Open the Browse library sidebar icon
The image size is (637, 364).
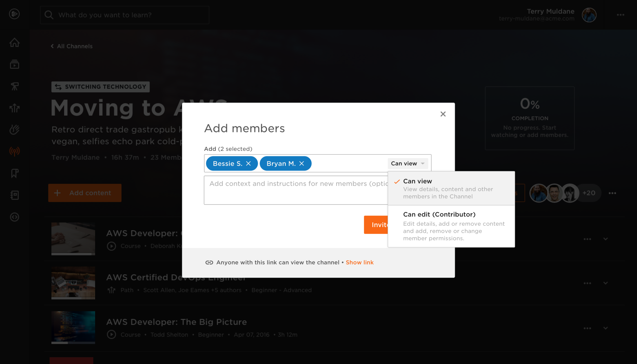click(x=15, y=64)
